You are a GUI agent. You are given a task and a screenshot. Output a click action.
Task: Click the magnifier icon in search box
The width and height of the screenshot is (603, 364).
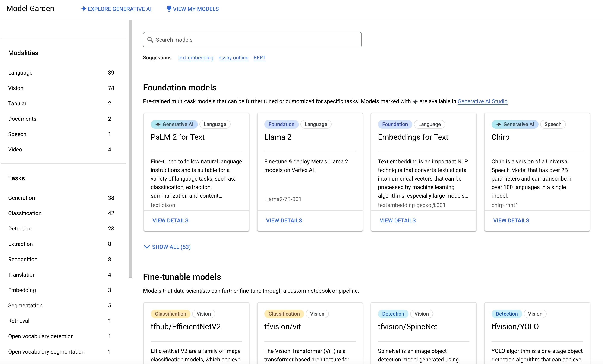click(x=150, y=40)
